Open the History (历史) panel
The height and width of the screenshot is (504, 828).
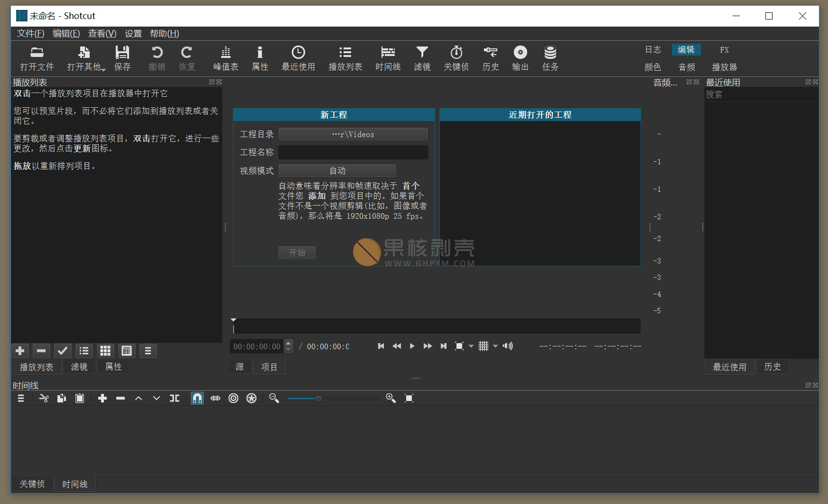tap(490, 58)
